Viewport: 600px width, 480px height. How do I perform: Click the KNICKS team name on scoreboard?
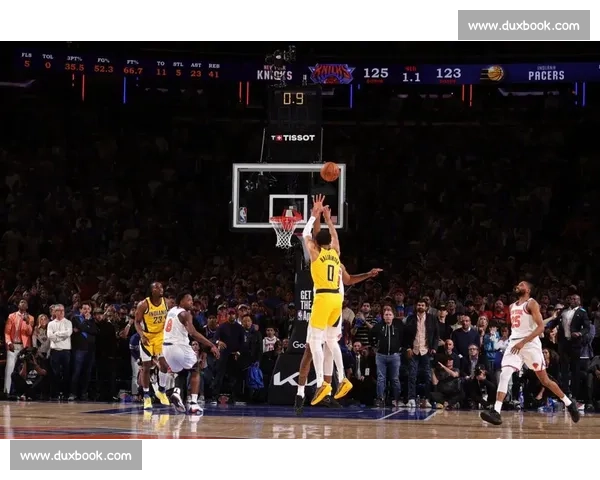tap(274, 74)
